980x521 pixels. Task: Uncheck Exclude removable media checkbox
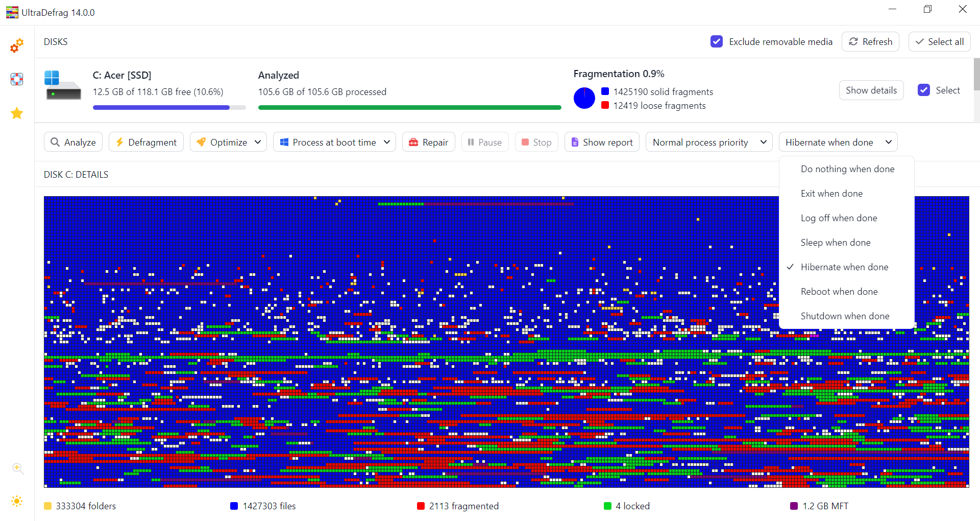coord(717,42)
